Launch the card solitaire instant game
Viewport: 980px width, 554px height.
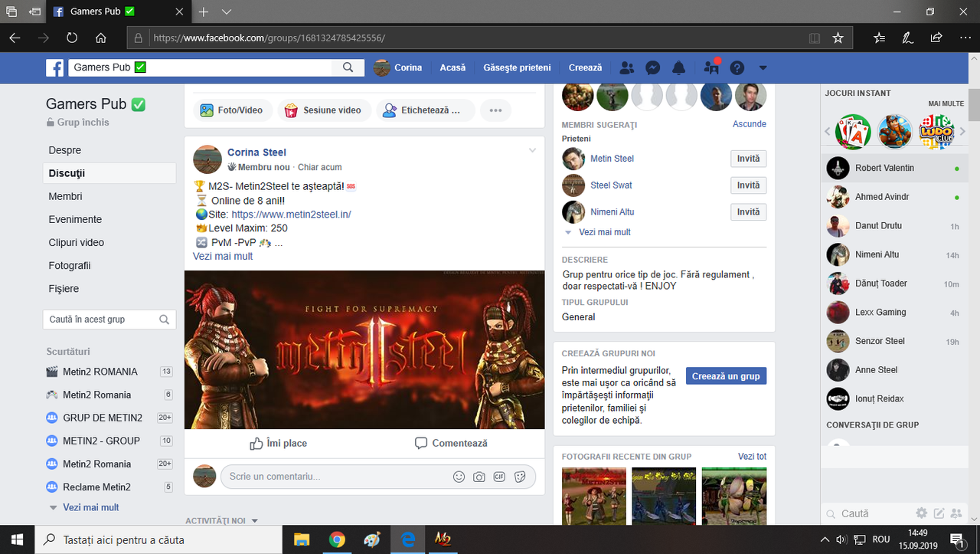(852, 132)
